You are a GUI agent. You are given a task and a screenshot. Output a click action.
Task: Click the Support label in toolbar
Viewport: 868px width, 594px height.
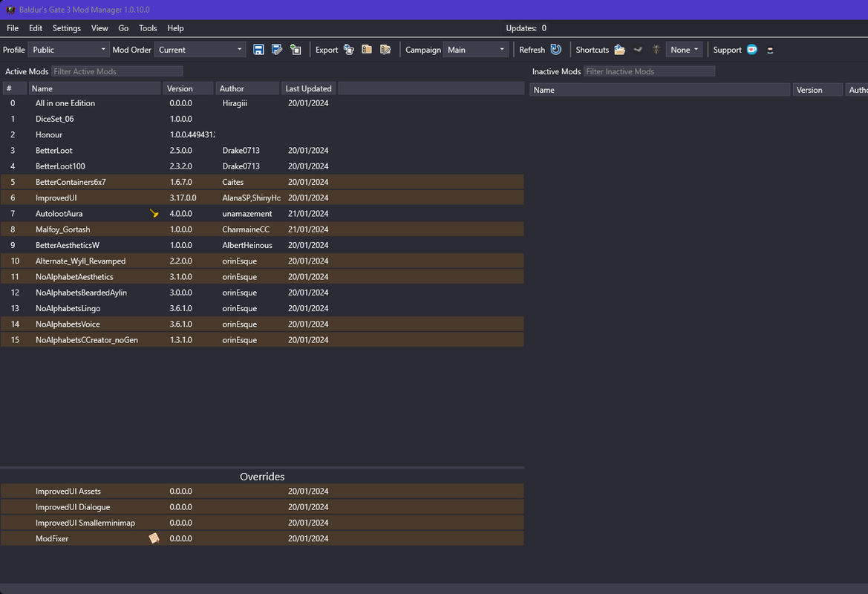[x=727, y=50]
